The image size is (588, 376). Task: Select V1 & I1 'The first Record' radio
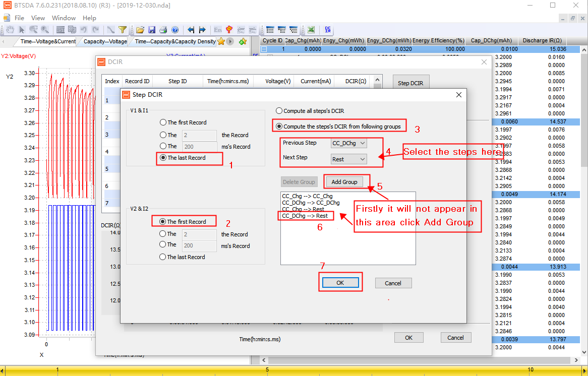click(163, 122)
